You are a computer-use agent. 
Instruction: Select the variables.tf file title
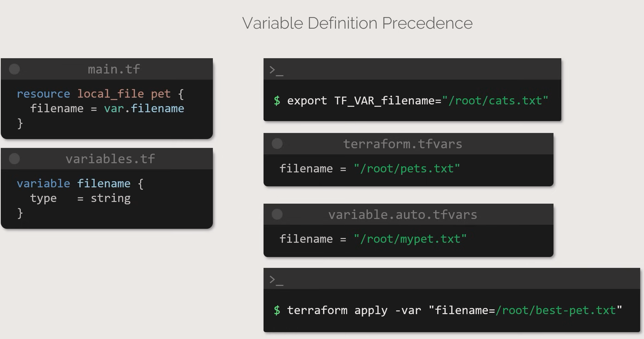(x=110, y=159)
